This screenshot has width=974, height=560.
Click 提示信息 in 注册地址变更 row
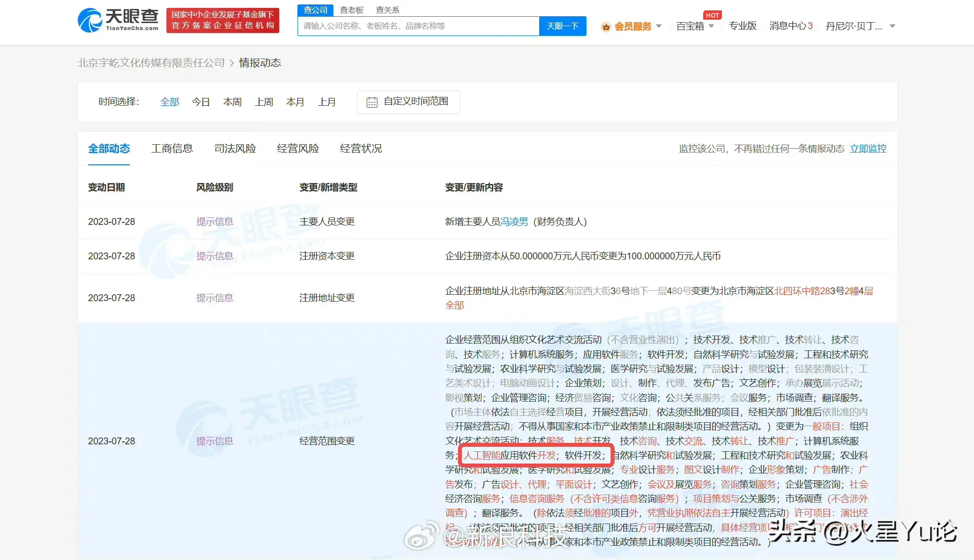click(x=215, y=298)
